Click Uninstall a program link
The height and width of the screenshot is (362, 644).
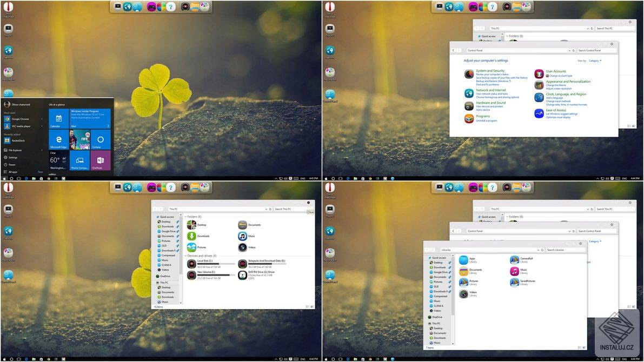(x=486, y=120)
